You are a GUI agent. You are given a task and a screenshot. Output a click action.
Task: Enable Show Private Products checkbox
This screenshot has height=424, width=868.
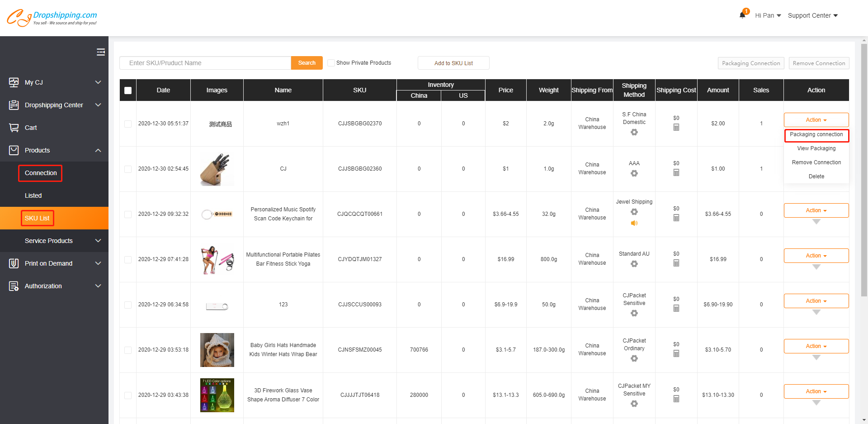[331, 63]
